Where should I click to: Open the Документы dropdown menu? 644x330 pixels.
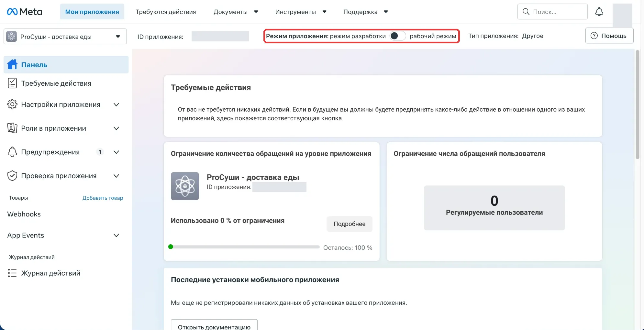click(x=236, y=12)
